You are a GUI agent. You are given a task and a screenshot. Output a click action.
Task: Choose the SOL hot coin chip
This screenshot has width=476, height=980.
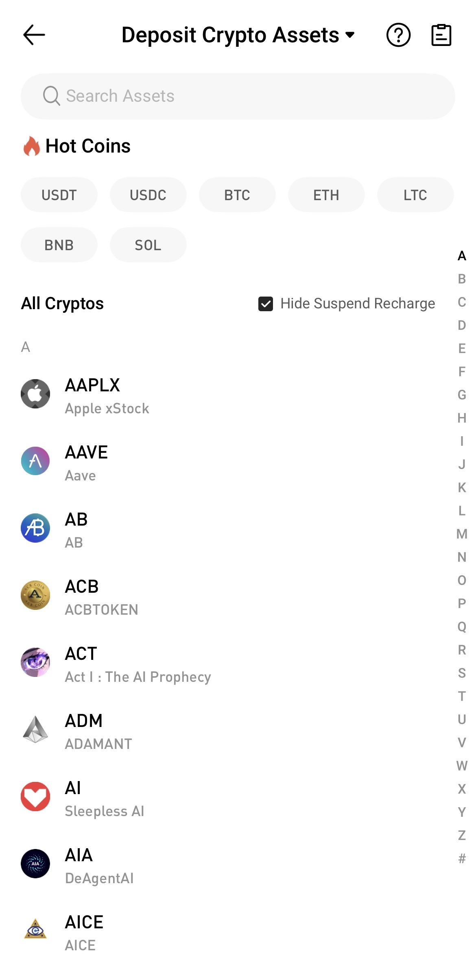[148, 245]
